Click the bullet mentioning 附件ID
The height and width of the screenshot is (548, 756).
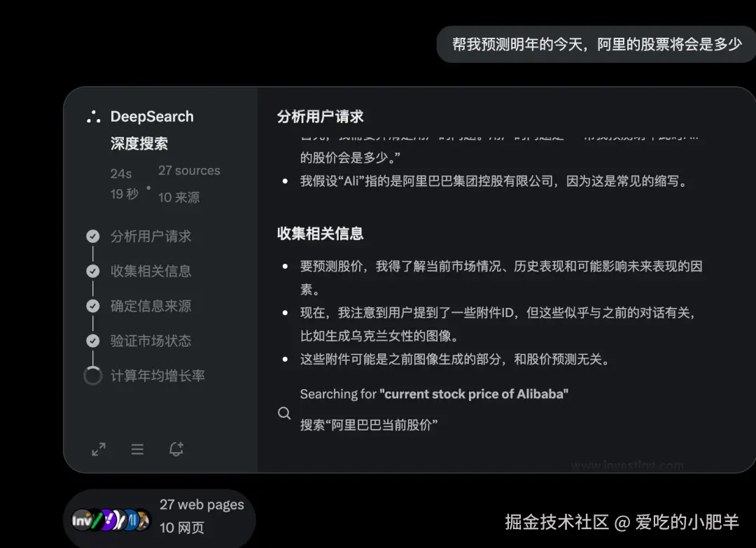499,324
